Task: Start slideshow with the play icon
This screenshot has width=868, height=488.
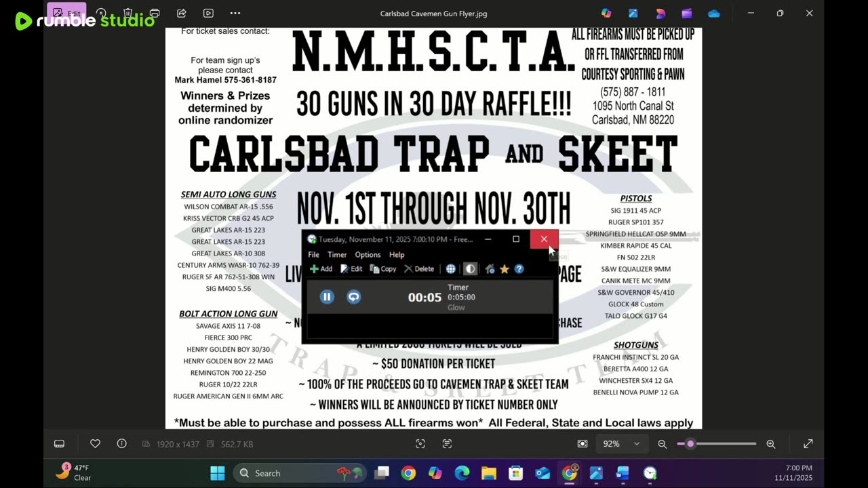Action: [208, 13]
